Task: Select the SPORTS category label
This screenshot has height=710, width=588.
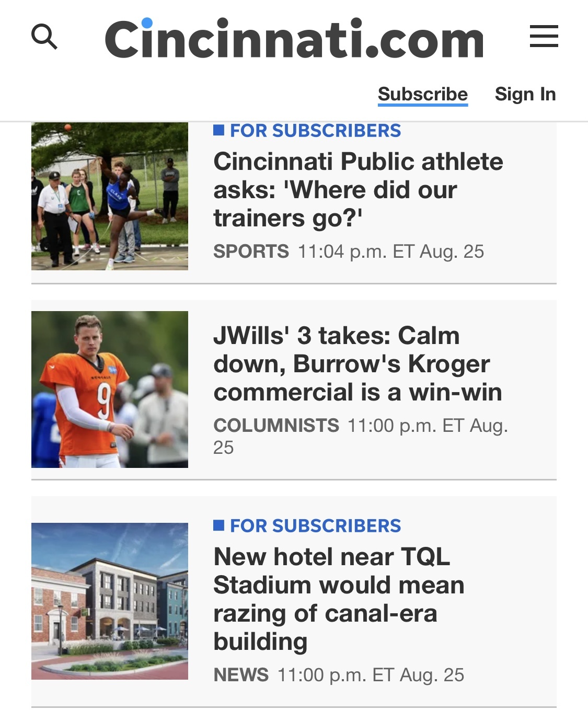Action: pyautogui.click(x=251, y=251)
